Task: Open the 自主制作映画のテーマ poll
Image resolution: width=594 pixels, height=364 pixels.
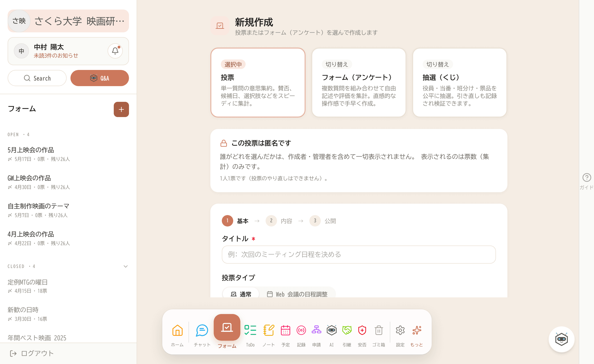Action: pos(68,210)
